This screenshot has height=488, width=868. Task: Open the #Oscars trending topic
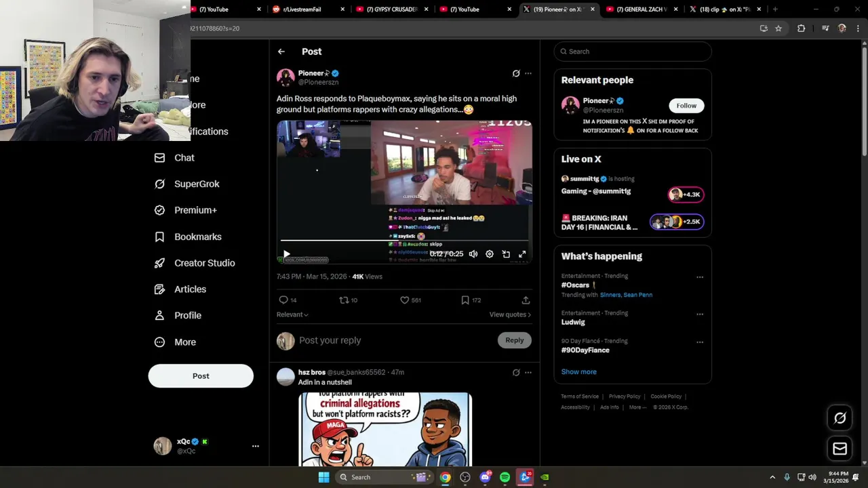pos(575,285)
